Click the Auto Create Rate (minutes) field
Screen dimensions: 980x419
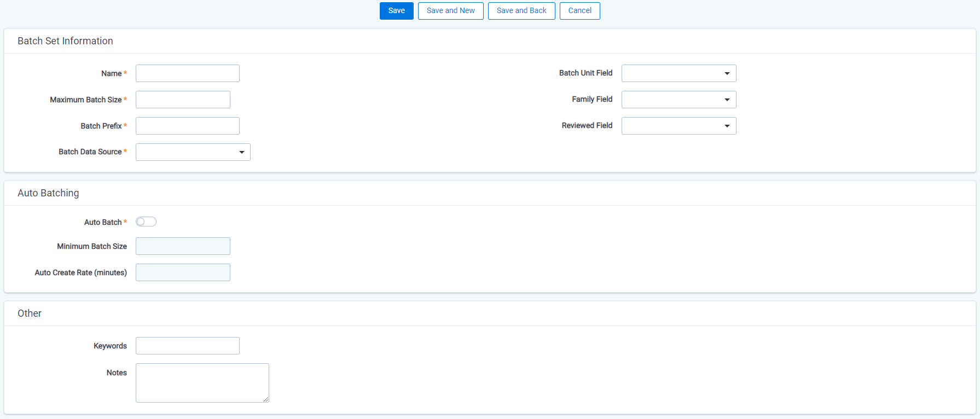[183, 272]
